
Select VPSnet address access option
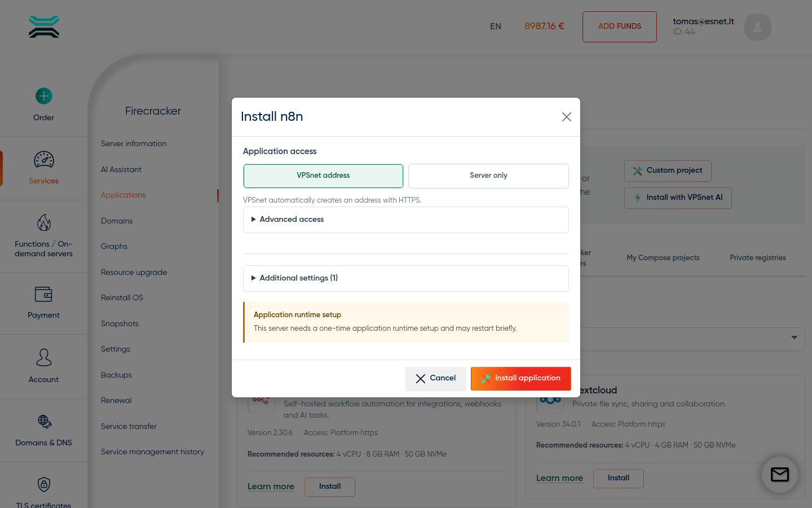coord(323,176)
